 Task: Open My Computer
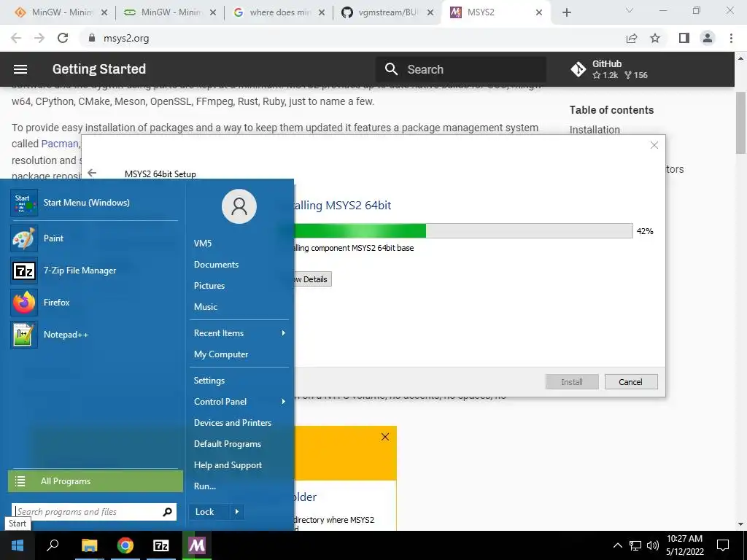click(x=220, y=354)
